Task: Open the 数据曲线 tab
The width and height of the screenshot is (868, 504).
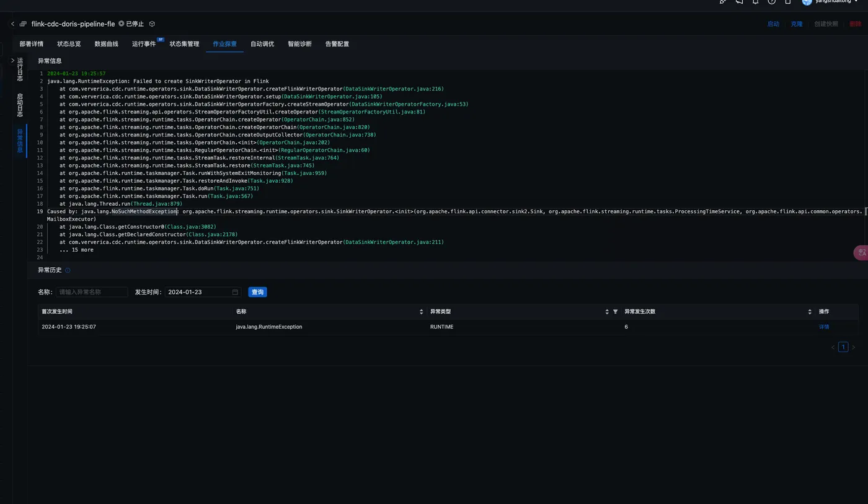Action: point(107,44)
